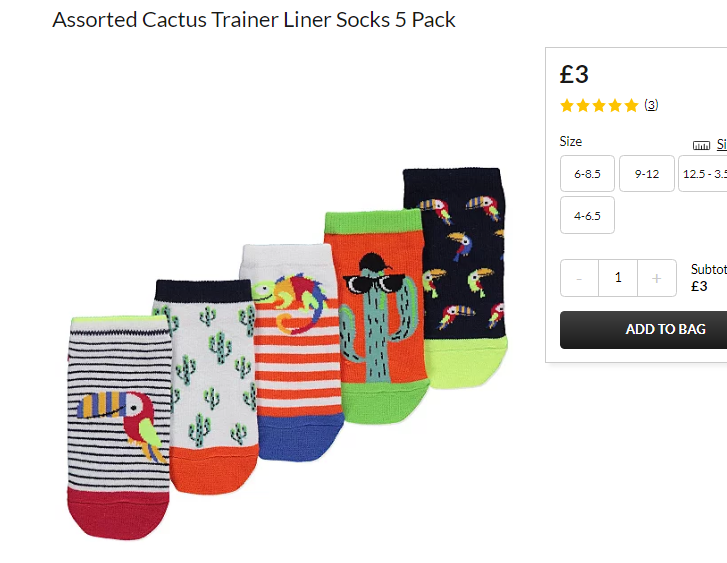The width and height of the screenshot is (727, 563).
Task: Select size 6-8.5
Action: (x=587, y=173)
